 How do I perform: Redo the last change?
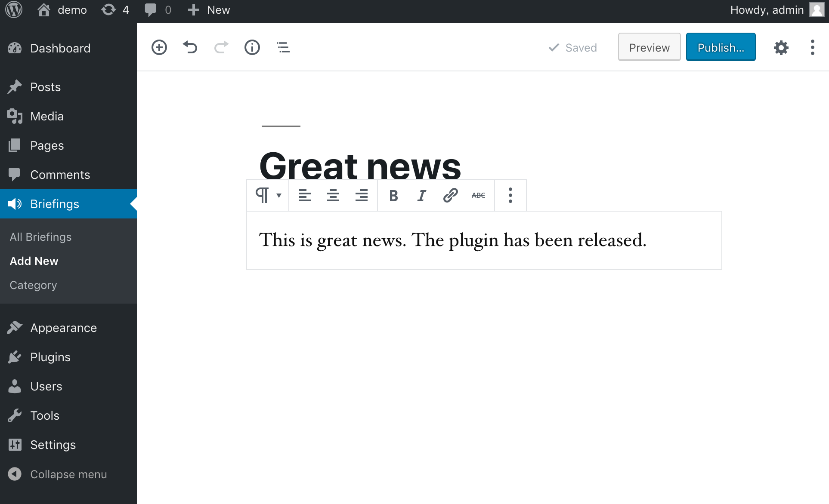pos(221,47)
